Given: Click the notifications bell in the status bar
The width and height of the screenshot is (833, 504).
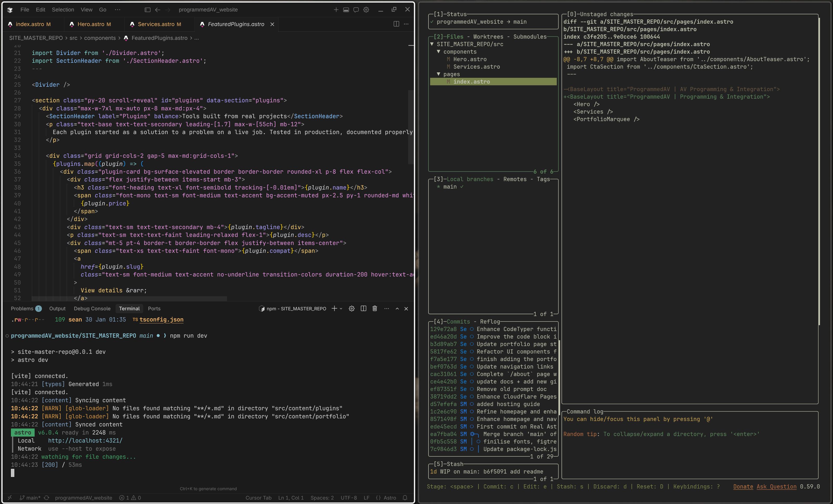Looking at the screenshot, I should pyautogui.click(x=405, y=497).
